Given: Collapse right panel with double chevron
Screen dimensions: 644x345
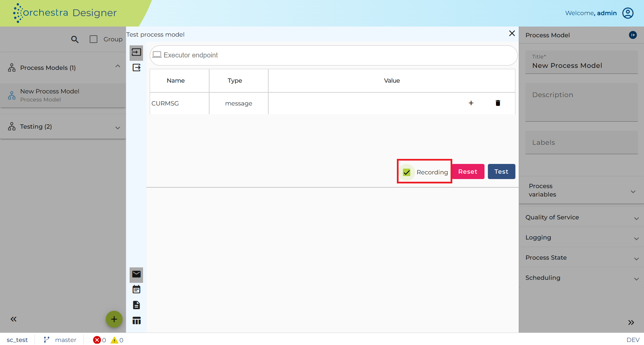Looking at the screenshot, I should (x=631, y=322).
